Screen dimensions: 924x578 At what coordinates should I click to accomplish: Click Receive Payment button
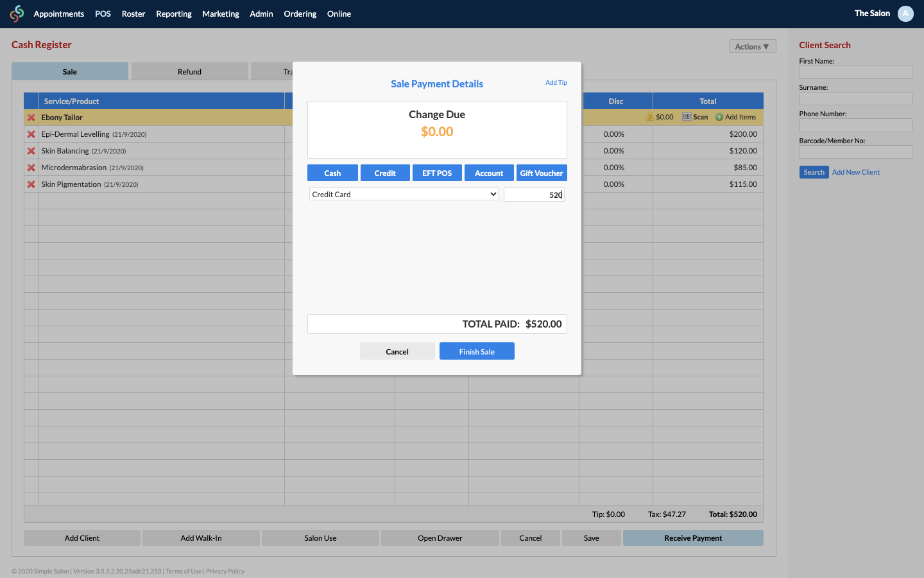click(x=693, y=538)
